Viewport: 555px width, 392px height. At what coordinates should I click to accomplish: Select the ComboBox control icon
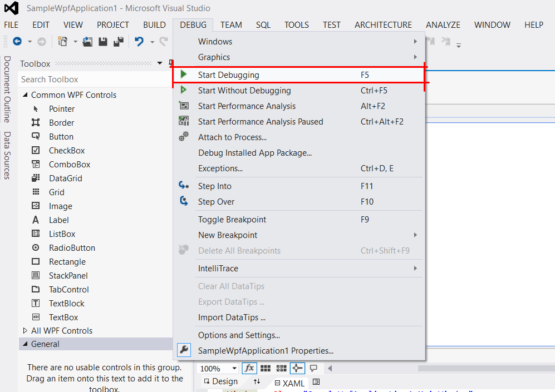(x=36, y=165)
